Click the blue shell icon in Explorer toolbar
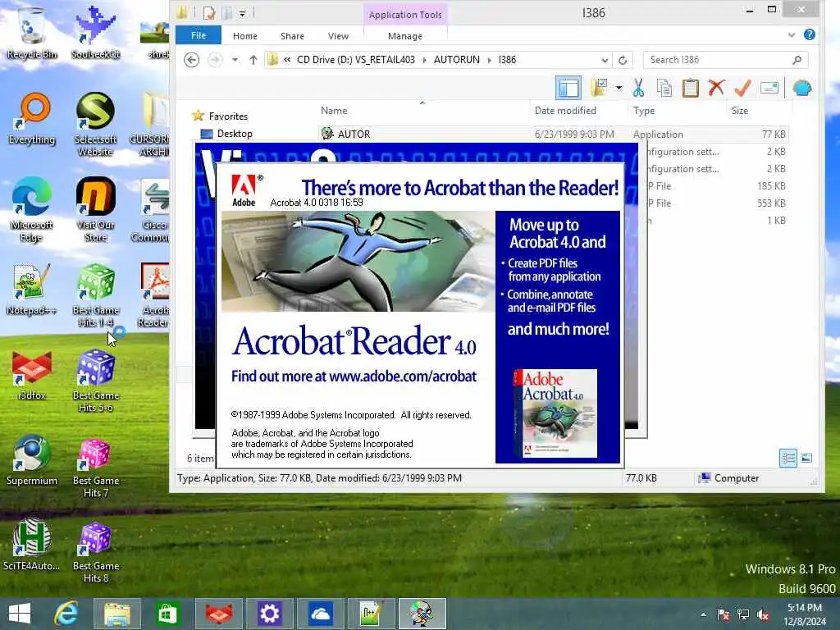 (802, 88)
